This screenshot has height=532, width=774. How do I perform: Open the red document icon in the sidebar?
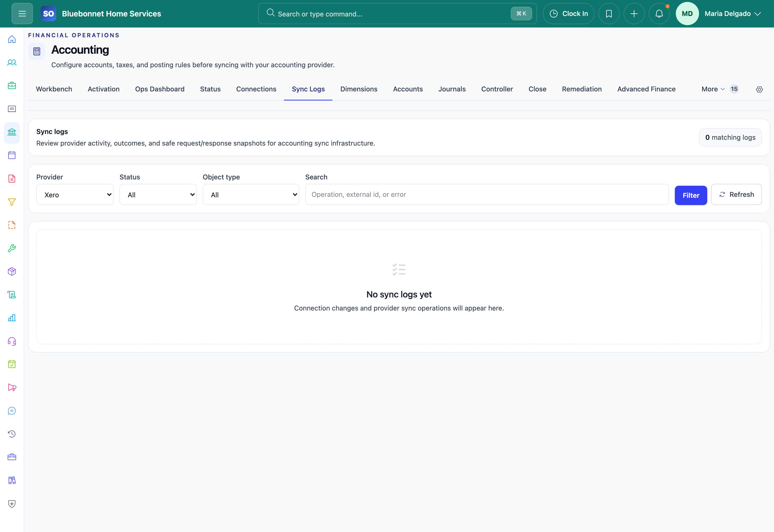[x=12, y=179]
